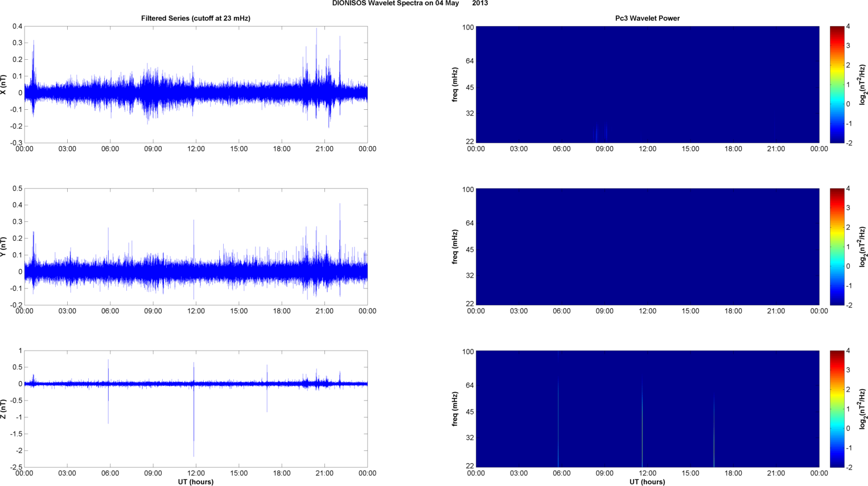Click the '64' frequency tick on top spectrogram

point(470,61)
